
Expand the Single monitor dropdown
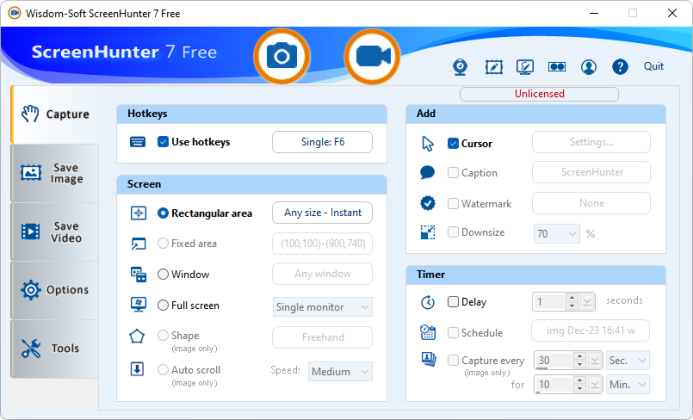[323, 307]
